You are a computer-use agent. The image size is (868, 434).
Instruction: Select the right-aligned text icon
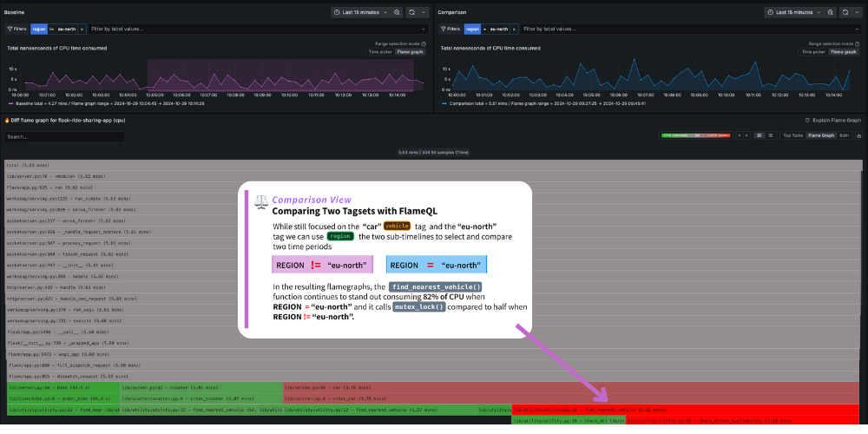(x=770, y=135)
